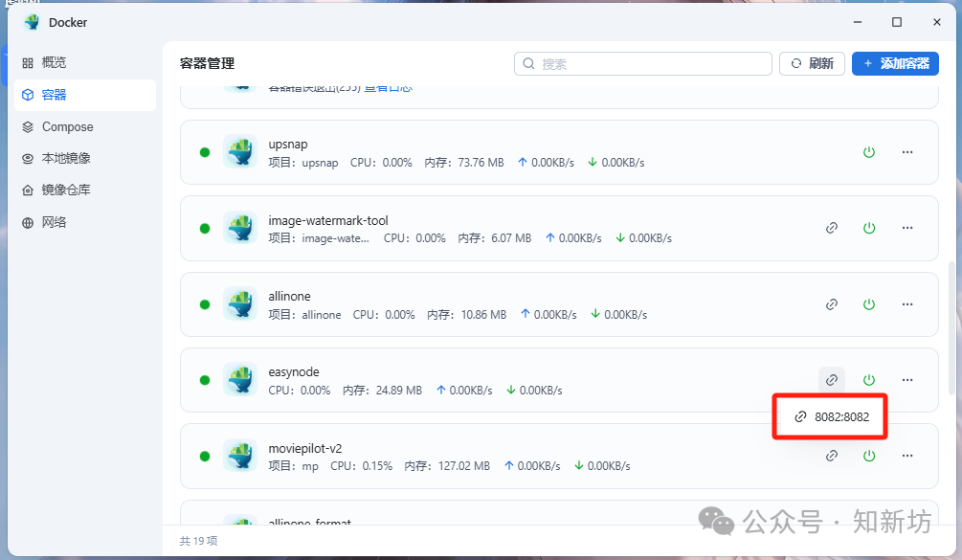Click the moviepilot-v2 container name

305,448
